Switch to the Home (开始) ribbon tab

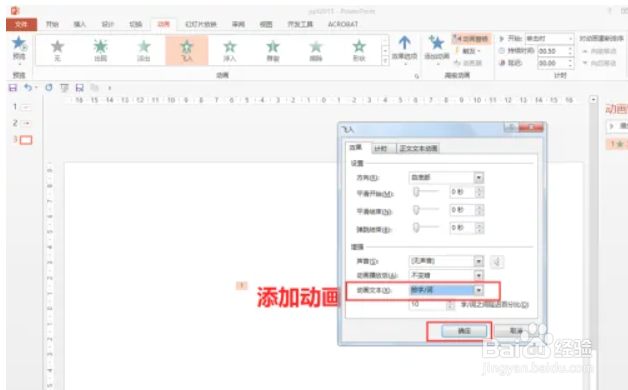click(x=52, y=24)
